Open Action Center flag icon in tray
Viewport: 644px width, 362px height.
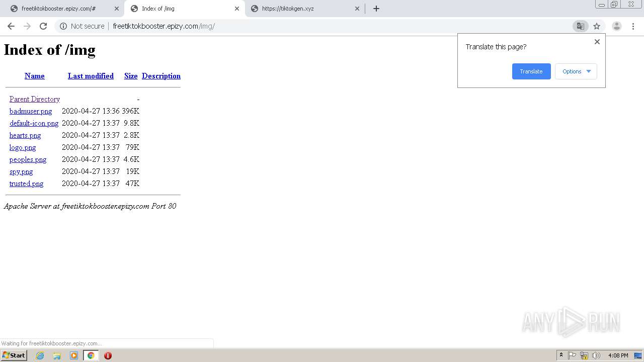572,355
